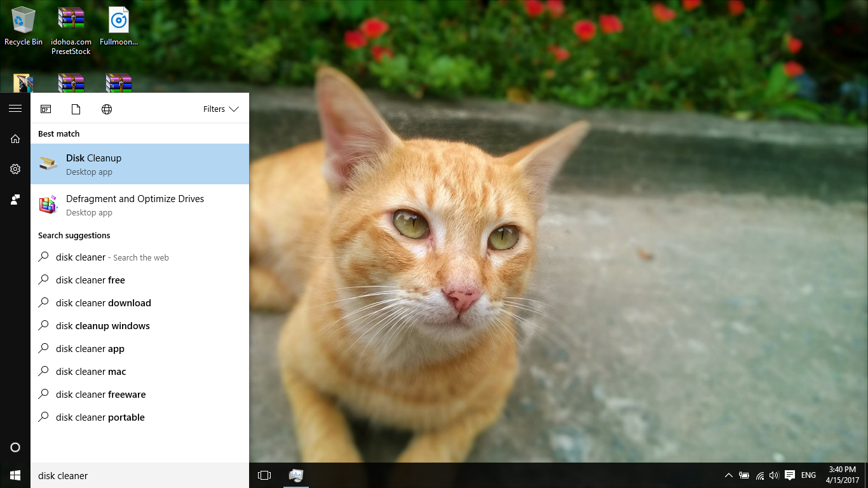Image resolution: width=868 pixels, height=488 pixels.
Task: Open Defragment and Optimize Drives
Action: (135, 205)
